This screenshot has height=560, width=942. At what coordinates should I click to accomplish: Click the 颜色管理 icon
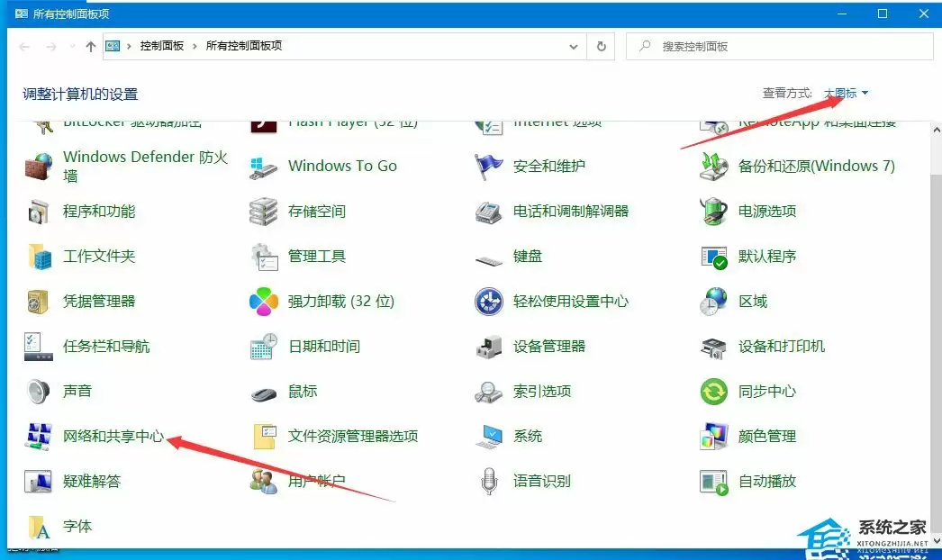(713, 437)
